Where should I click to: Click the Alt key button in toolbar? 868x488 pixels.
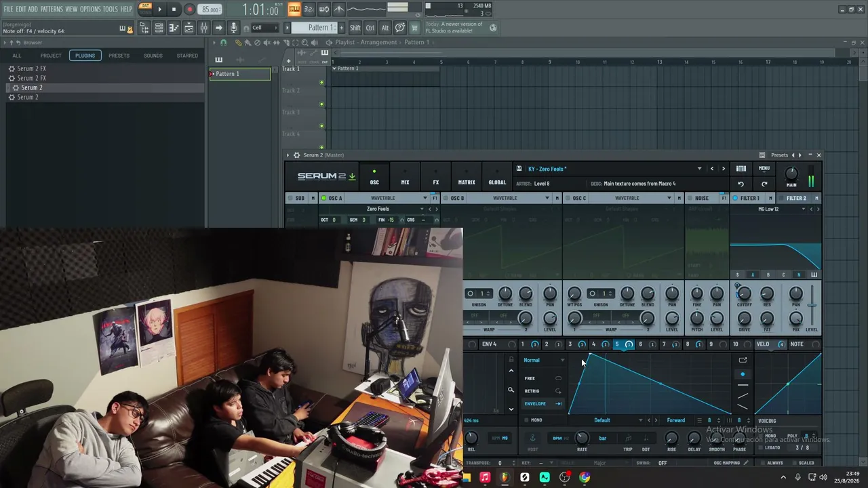(385, 28)
